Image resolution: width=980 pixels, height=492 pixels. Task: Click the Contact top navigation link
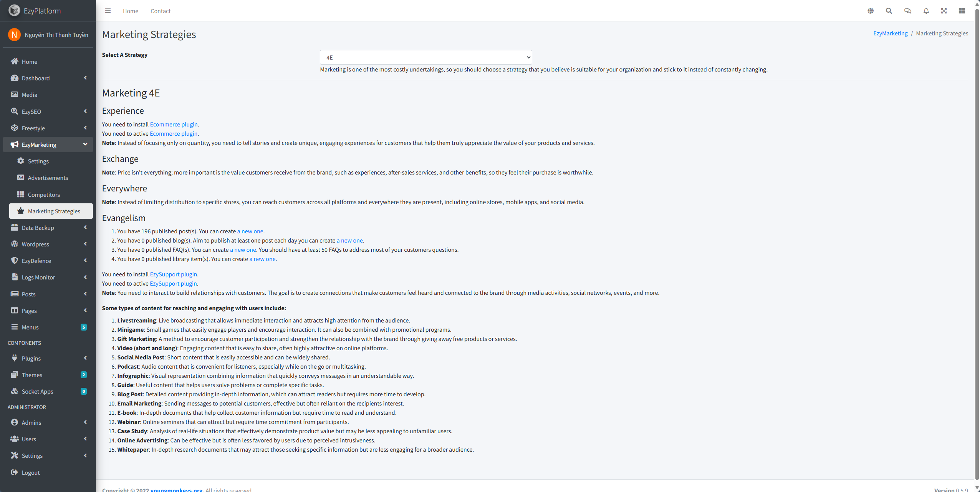(x=161, y=11)
